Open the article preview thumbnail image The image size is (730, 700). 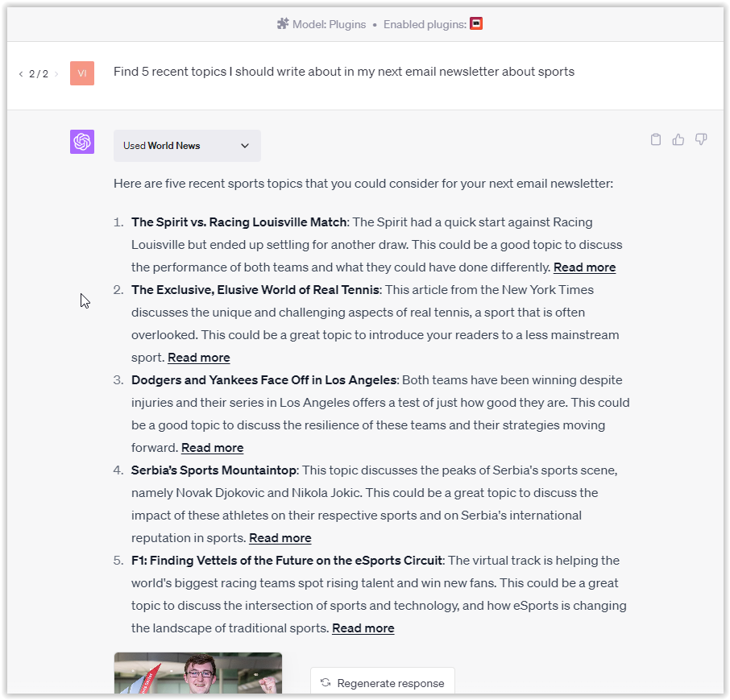pyautogui.click(x=198, y=673)
